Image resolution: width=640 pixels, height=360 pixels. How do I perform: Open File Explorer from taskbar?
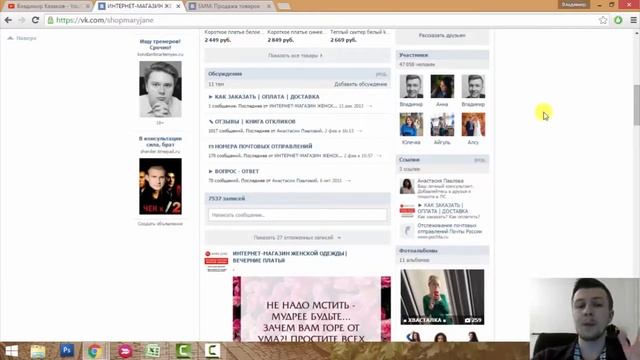point(38,351)
